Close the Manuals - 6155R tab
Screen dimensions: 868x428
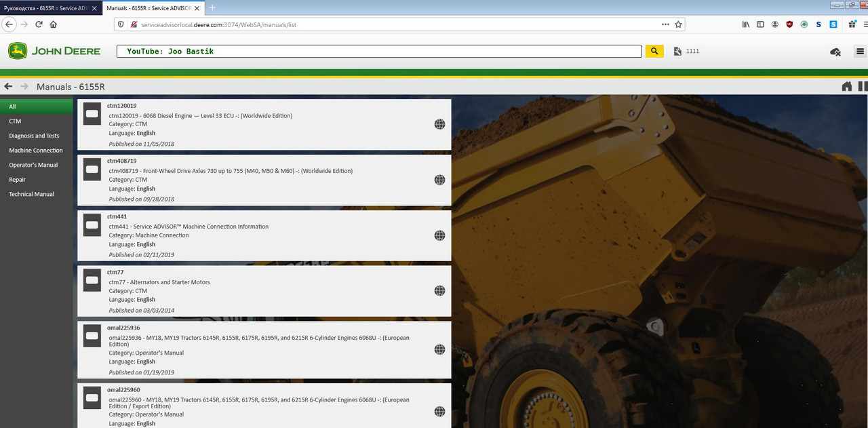point(197,7)
